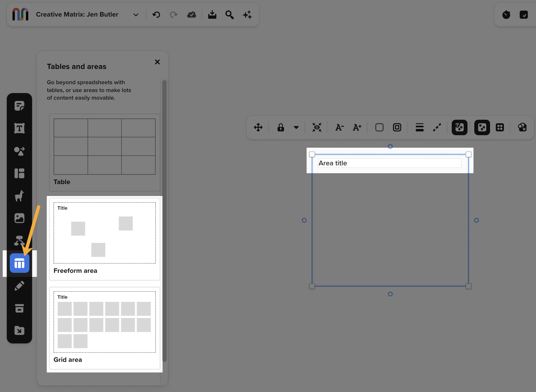
Task: Open the timer icon
Action: point(506,15)
